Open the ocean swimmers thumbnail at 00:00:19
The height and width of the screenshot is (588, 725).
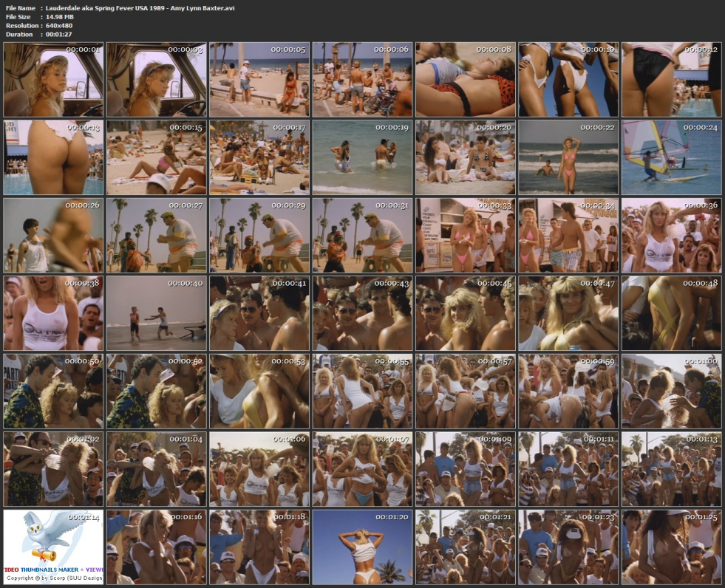(361, 157)
